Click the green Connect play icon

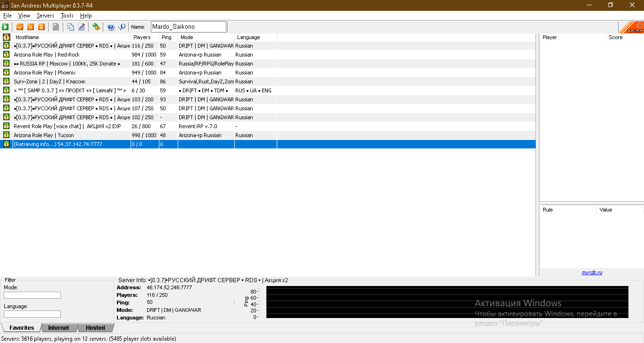coord(6,27)
